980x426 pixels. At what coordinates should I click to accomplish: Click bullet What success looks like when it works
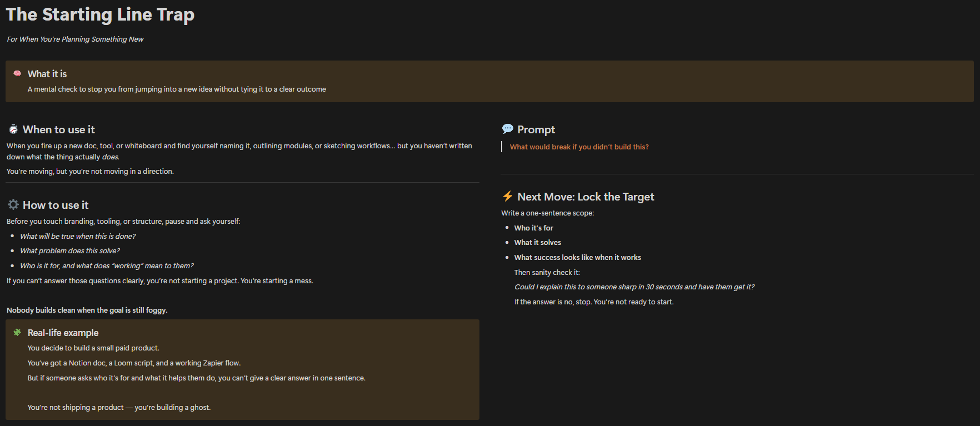click(578, 258)
